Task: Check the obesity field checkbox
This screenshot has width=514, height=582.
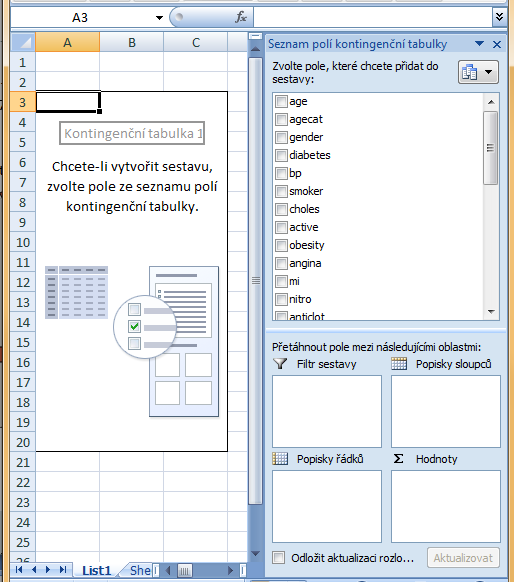Action: [x=281, y=245]
